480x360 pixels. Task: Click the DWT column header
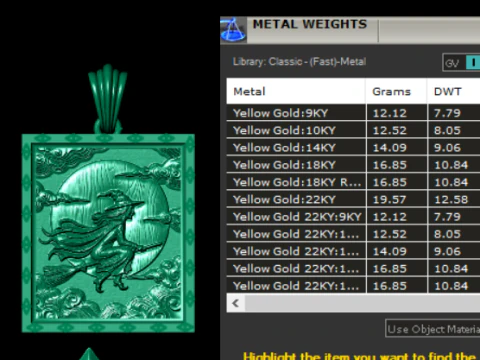click(x=454, y=91)
